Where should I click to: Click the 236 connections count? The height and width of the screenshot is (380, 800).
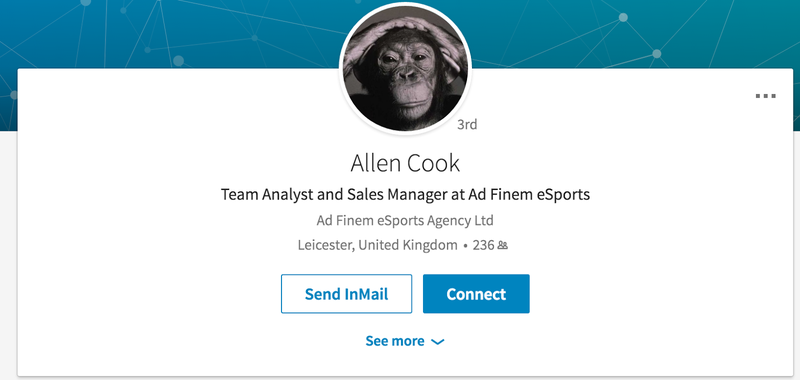(x=483, y=245)
